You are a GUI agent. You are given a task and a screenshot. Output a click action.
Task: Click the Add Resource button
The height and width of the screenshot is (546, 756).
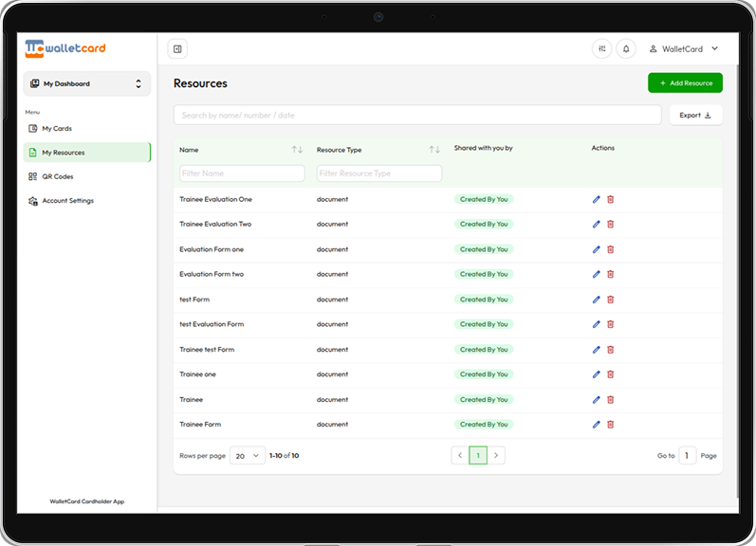coord(685,82)
